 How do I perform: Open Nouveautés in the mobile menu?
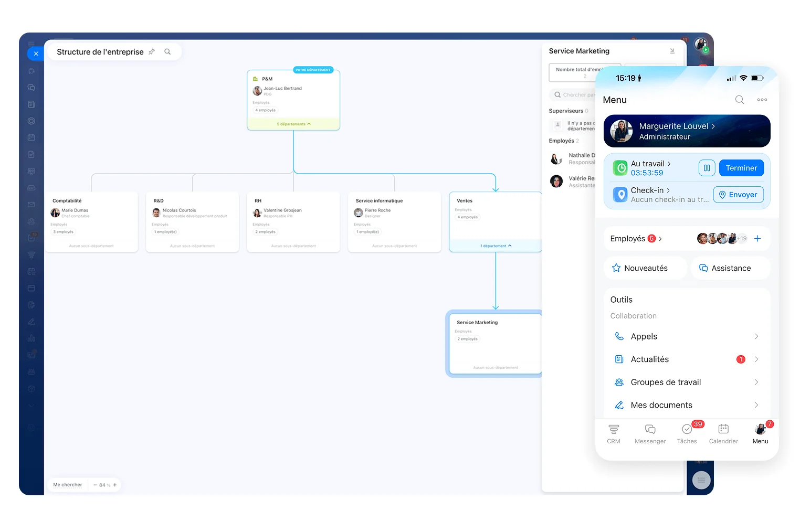coord(646,268)
